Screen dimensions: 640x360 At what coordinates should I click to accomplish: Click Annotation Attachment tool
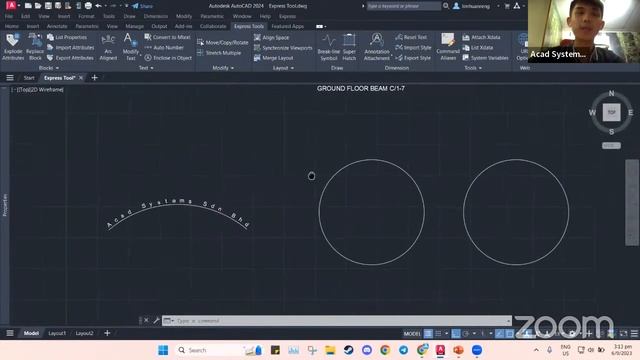[x=377, y=47]
